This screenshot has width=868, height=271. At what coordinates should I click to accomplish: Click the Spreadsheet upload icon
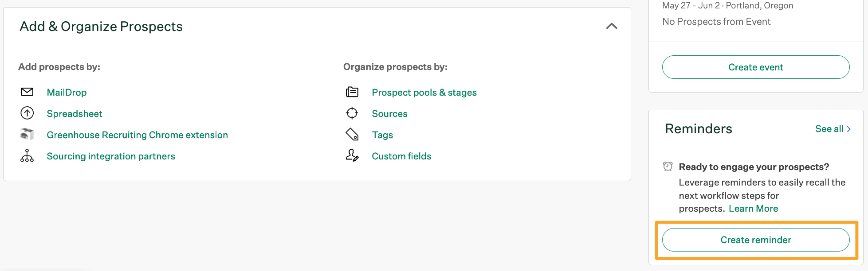27,113
